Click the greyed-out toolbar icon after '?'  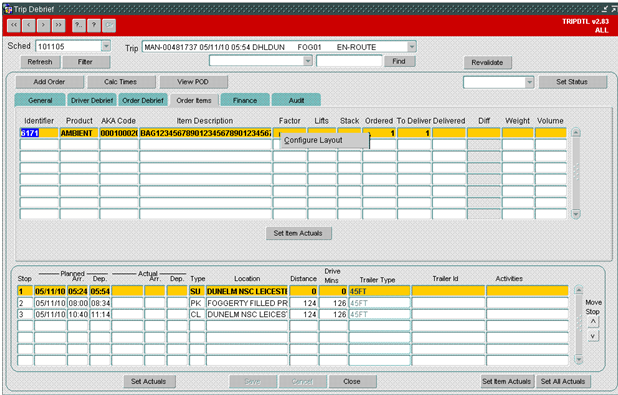[x=109, y=25]
